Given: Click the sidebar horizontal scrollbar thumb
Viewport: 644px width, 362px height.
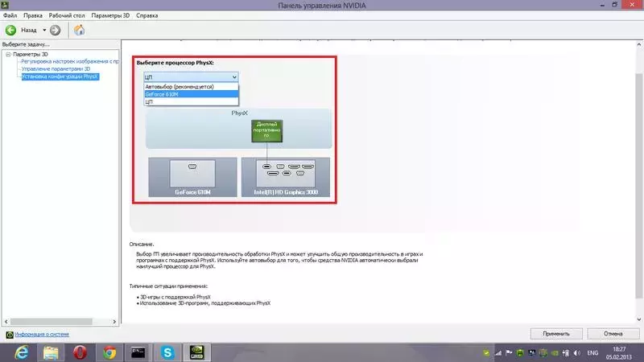Looking at the screenshot, I should point(51,321).
